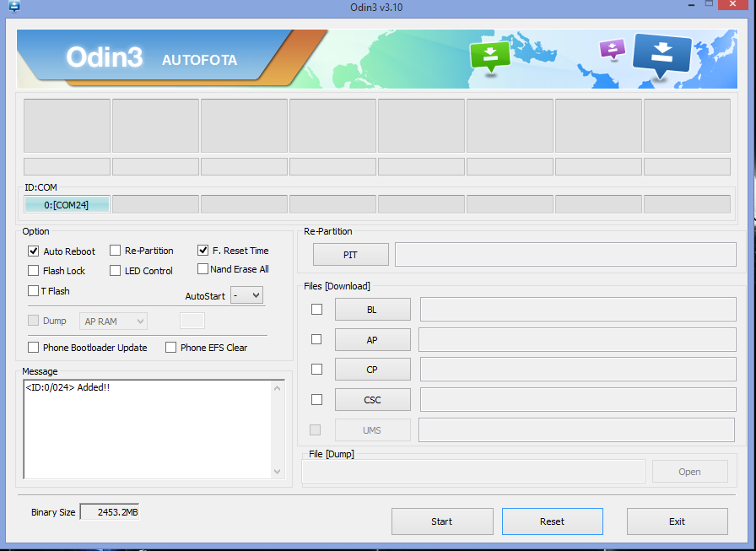Click the PIT file path field
The image size is (756, 551).
point(565,255)
